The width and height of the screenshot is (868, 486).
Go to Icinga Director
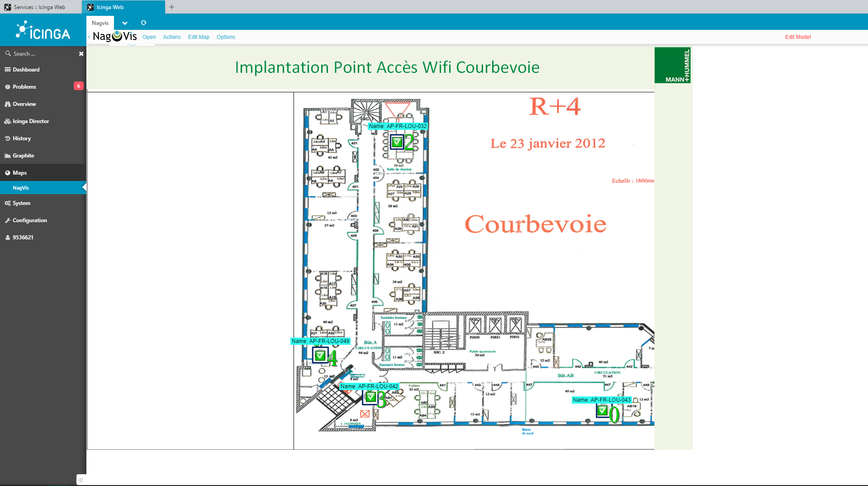tap(31, 121)
